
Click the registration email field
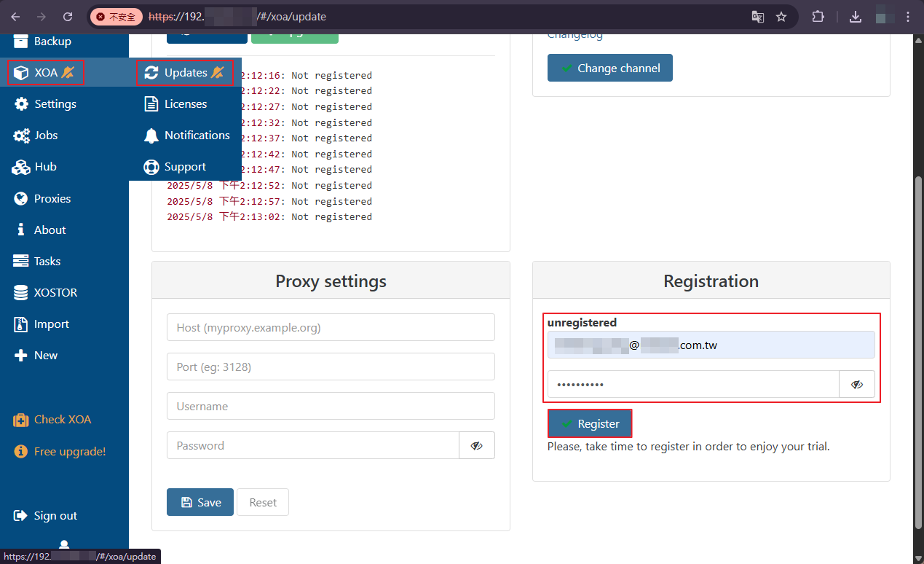click(711, 345)
